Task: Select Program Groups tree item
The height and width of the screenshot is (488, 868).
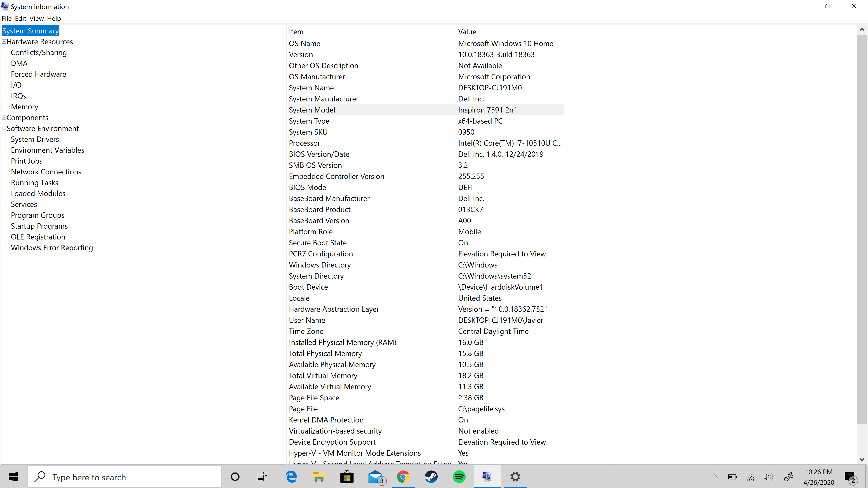Action: click(x=37, y=215)
